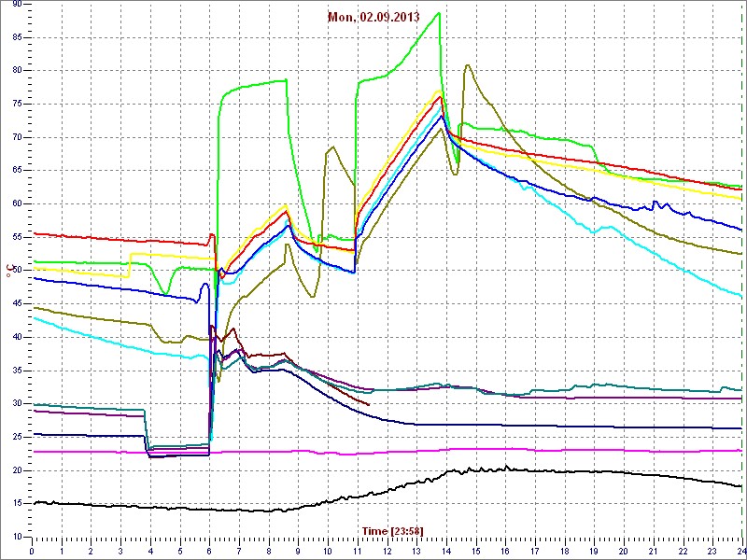The image size is (747, 560).
Task: Select hour 16 on the time axis
Action: 506,551
